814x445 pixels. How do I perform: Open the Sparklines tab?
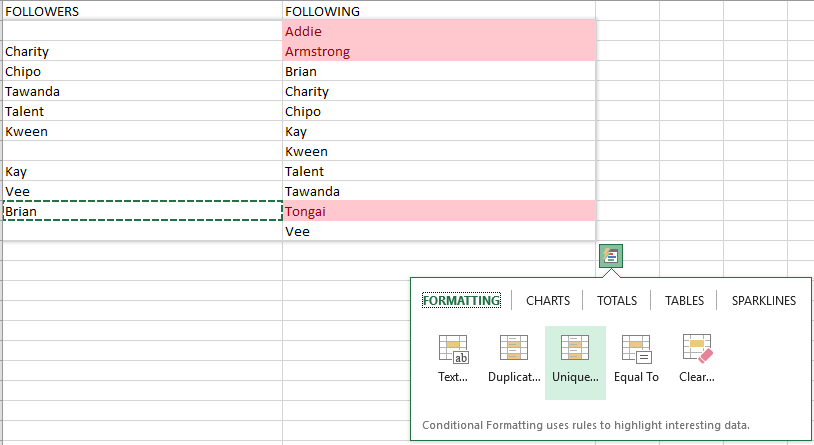tap(763, 300)
